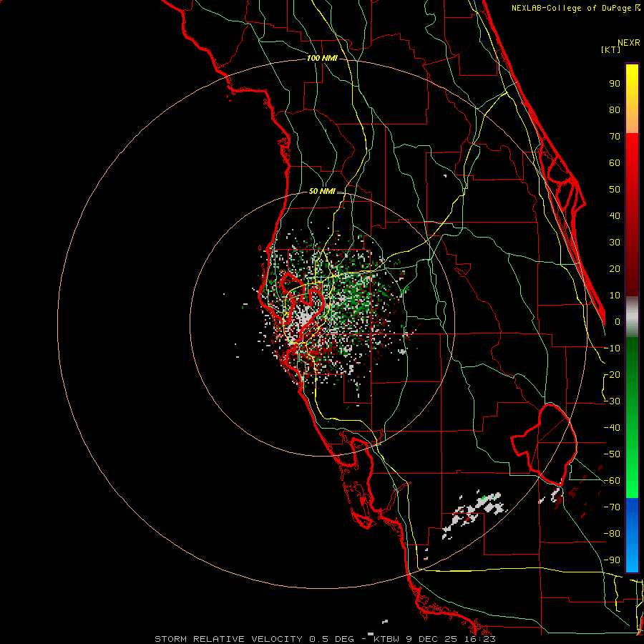Click the 0 knot scale label
Screen dimensions: 644x644
(618, 321)
